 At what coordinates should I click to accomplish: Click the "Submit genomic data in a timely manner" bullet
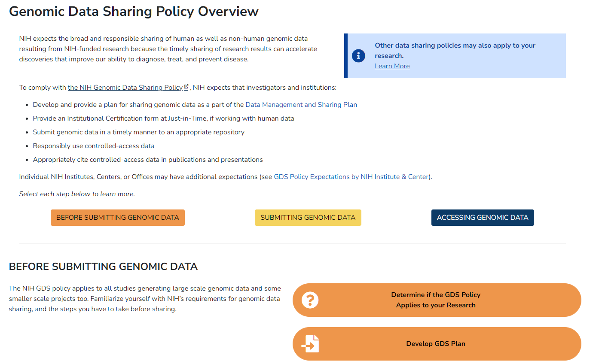[138, 132]
